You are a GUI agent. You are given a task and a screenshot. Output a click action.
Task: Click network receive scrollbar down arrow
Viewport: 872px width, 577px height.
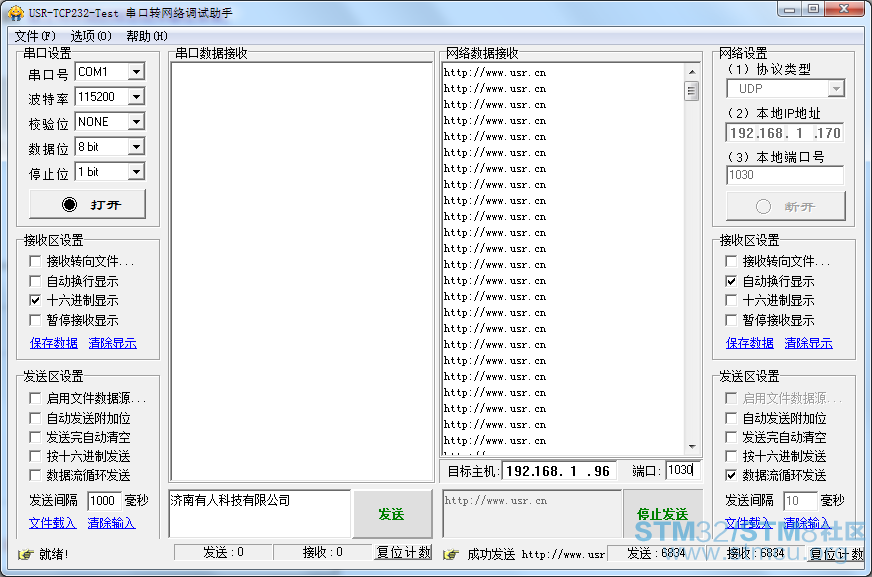point(692,447)
